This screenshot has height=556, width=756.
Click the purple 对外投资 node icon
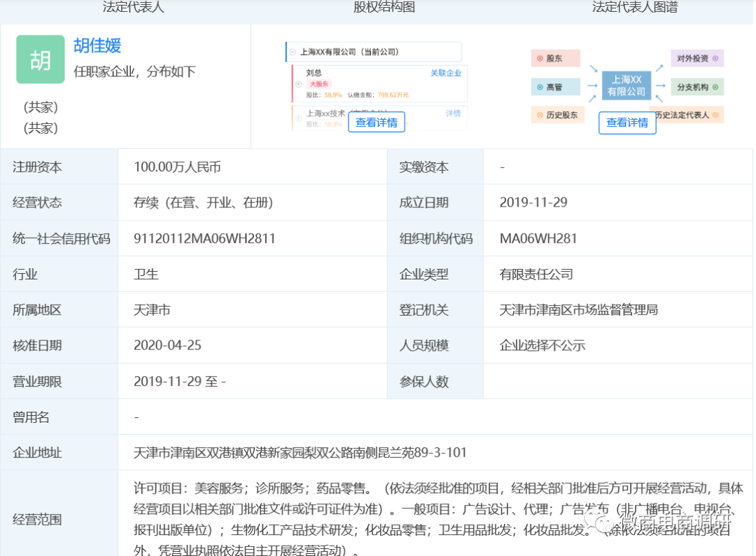pyautogui.click(x=715, y=59)
